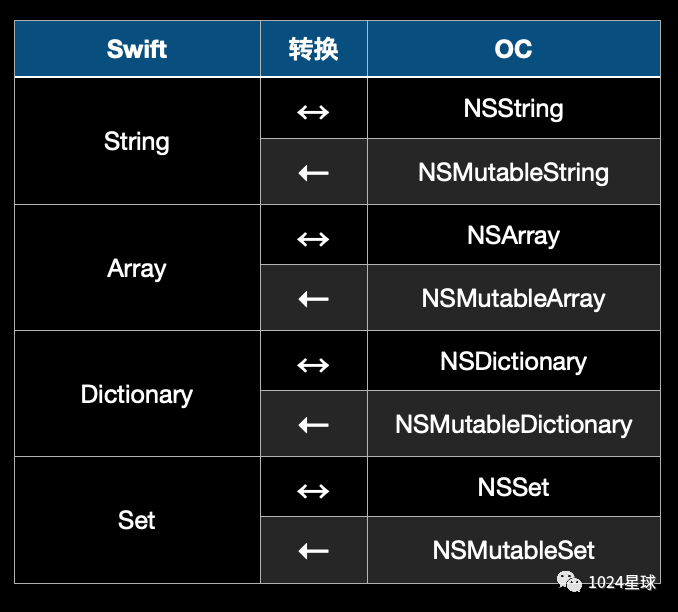Viewport: 678px width, 612px height.
Task: Click the Set cell in Swift column
Action: [x=137, y=520]
